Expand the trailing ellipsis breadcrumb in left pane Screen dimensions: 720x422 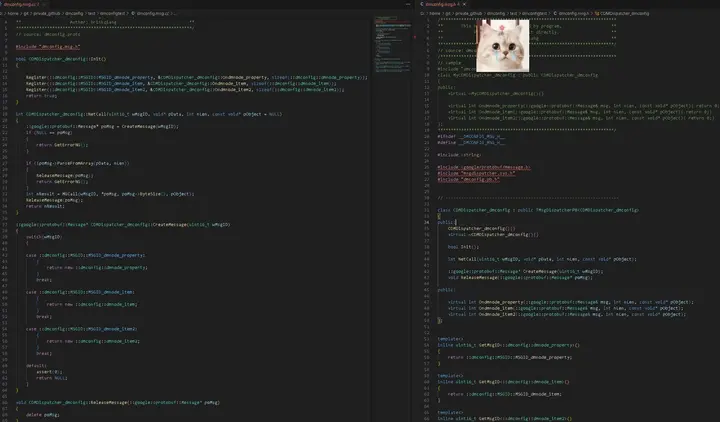174,14
